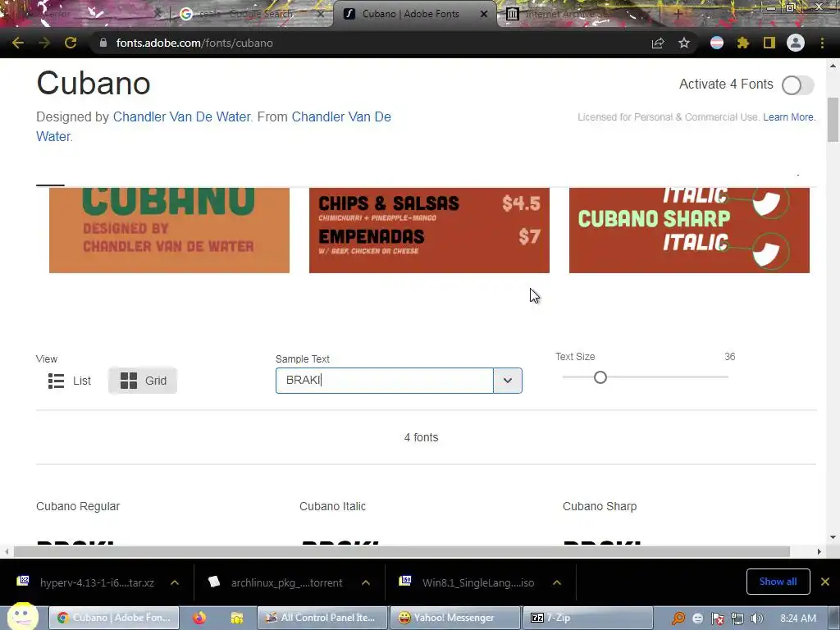Screen dimensions: 840x630
Task: Click the browser forward arrow
Action: (44, 43)
